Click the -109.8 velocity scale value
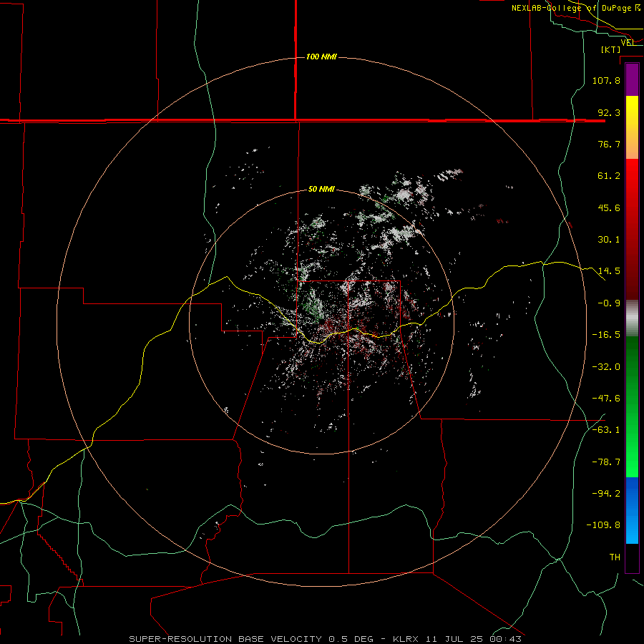Screen dimensions: 644x644 (603, 525)
